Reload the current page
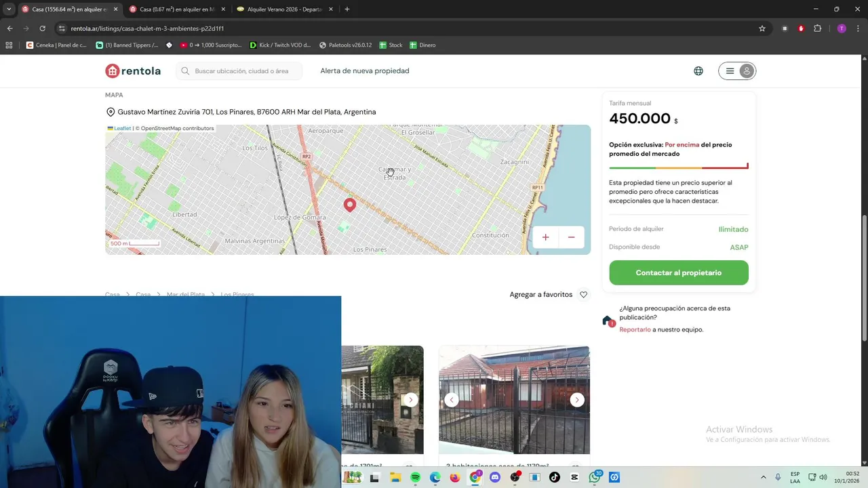868x488 pixels. [42, 28]
